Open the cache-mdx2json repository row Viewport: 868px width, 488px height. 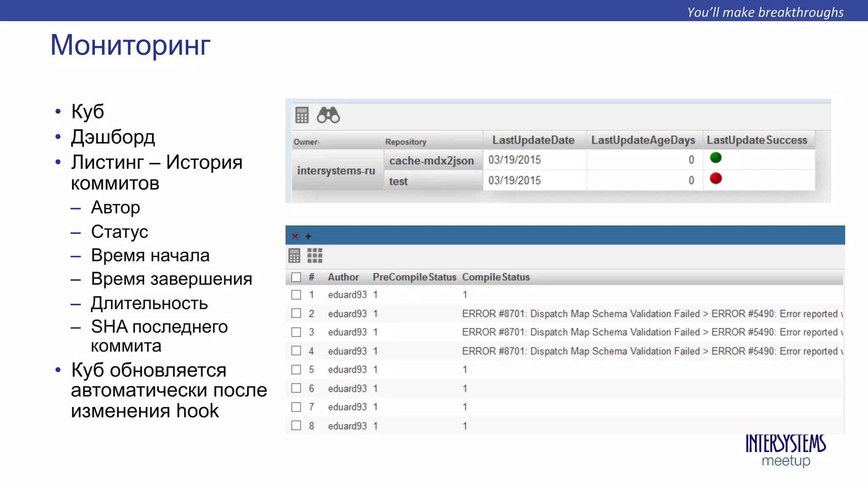pos(431,161)
